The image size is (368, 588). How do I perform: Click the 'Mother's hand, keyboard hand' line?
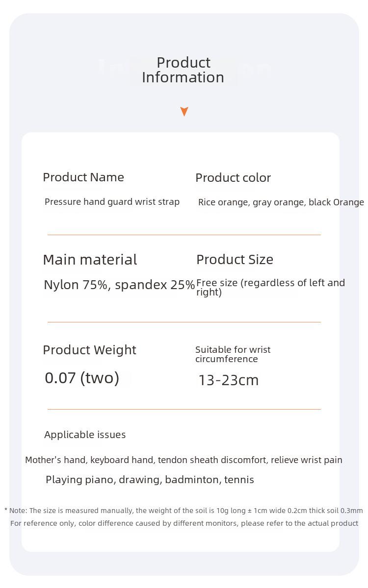[x=184, y=460]
